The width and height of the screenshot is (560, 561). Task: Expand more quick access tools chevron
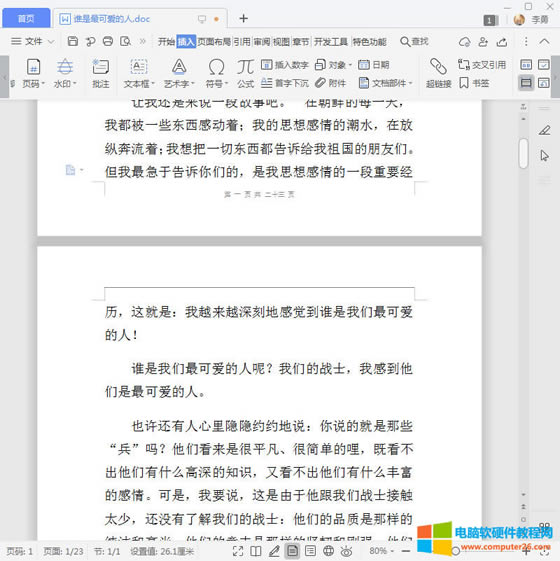point(143,42)
